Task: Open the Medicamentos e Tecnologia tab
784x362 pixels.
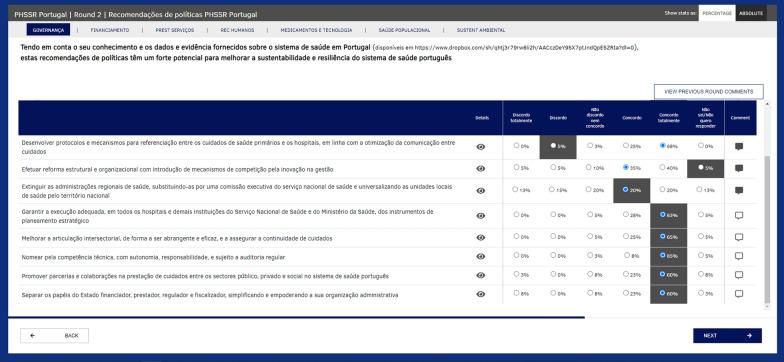Action: 316,30
